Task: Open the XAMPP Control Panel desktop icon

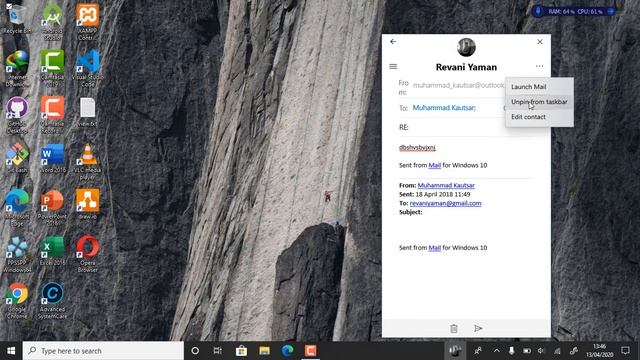Action: click(x=87, y=22)
